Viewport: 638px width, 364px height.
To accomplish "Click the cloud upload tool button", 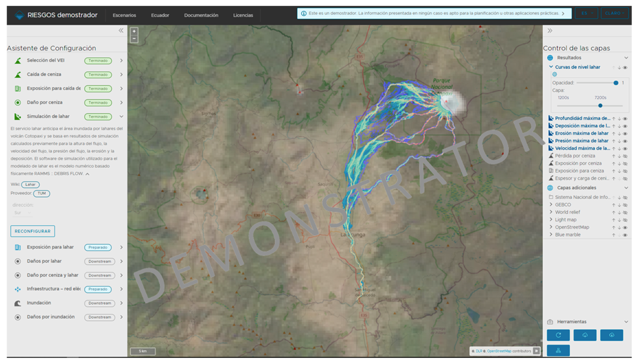I will tap(611, 335).
